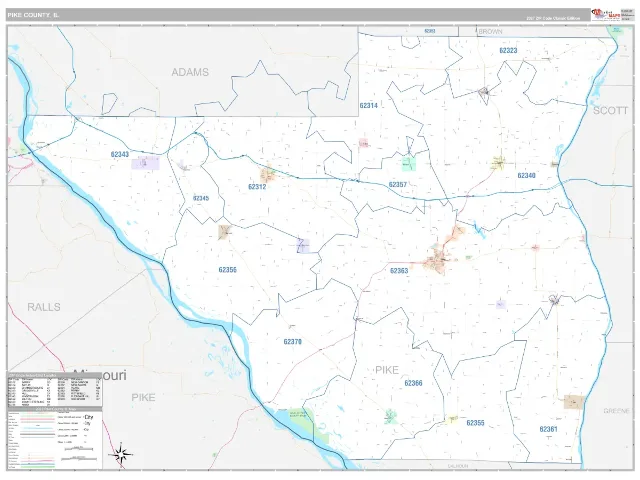Click the SCOTT county label
The width and height of the screenshot is (640, 480).
[610, 111]
